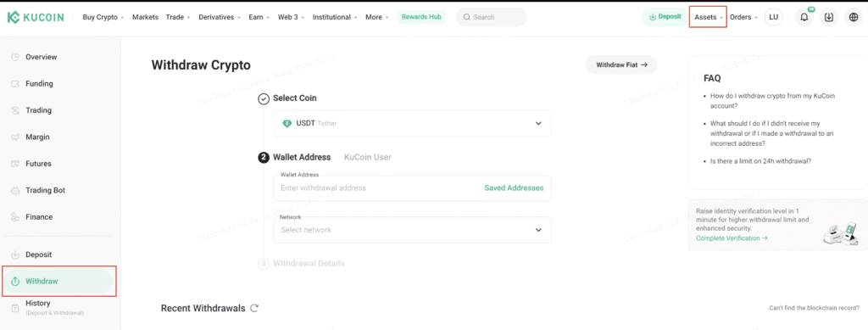This screenshot has width=868, height=330.
Task: Expand the Institutional menu
Action: click(335, 17)
